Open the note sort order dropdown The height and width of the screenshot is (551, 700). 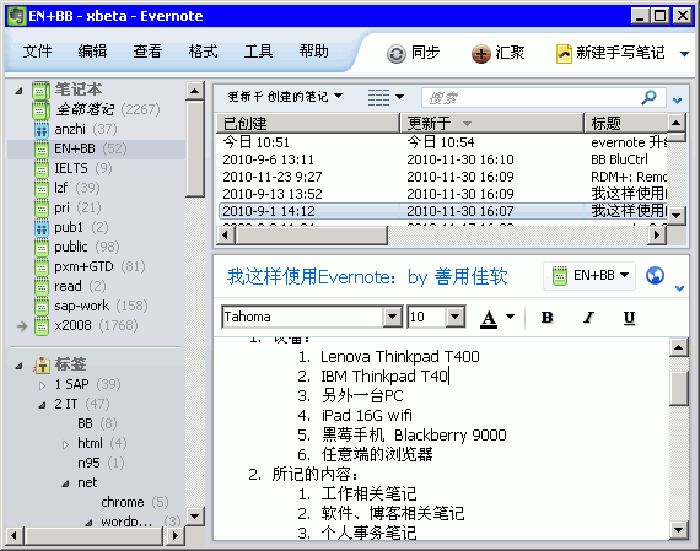coord(285,96)
